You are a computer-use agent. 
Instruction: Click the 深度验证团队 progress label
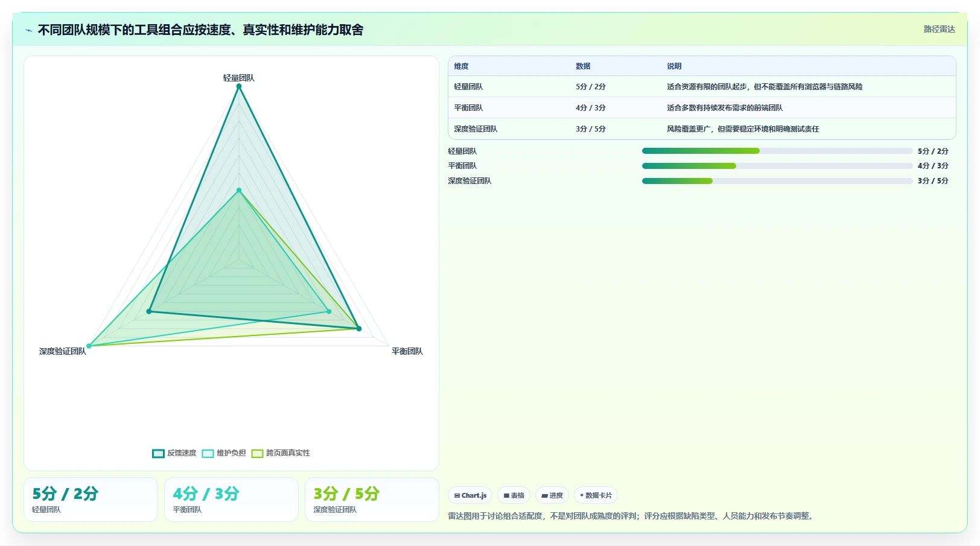(x=469, y=181)
